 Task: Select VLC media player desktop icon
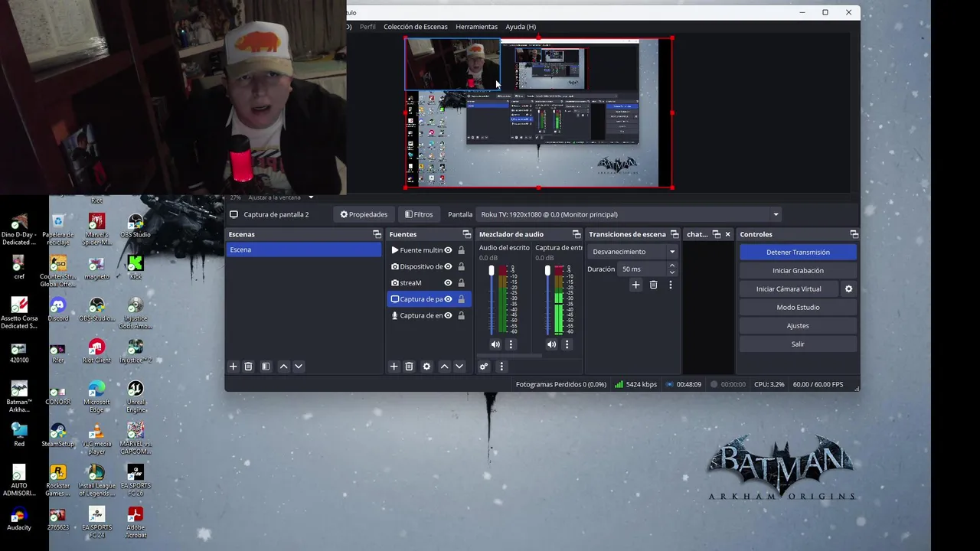(96, 439)
